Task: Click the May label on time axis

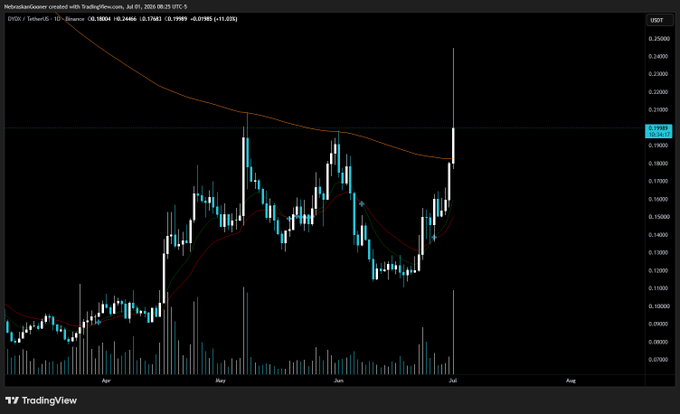Action: [221, 381]
